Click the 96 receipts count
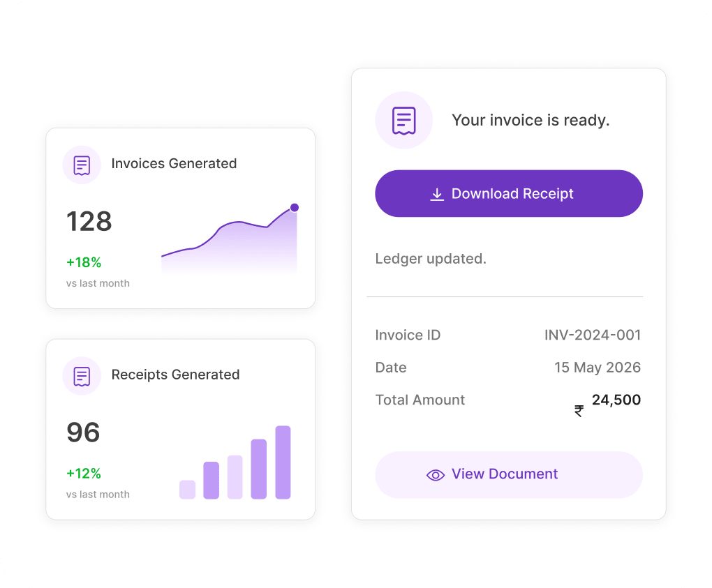 pyautogui.click(x=83, y=432)
